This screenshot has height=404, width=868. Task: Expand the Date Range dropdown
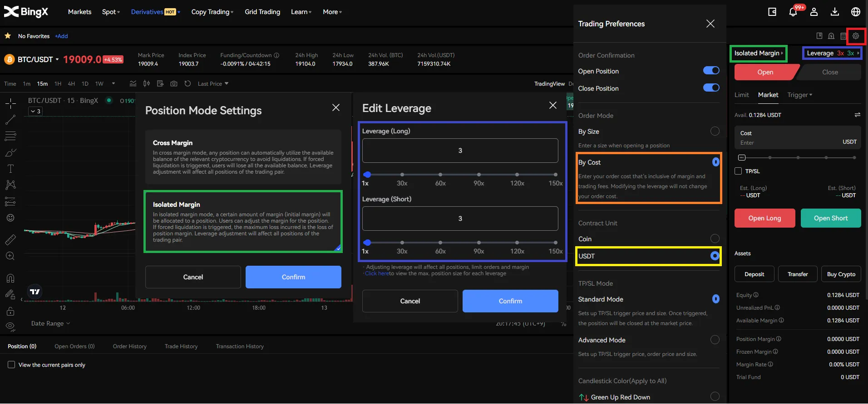point(50,323)
